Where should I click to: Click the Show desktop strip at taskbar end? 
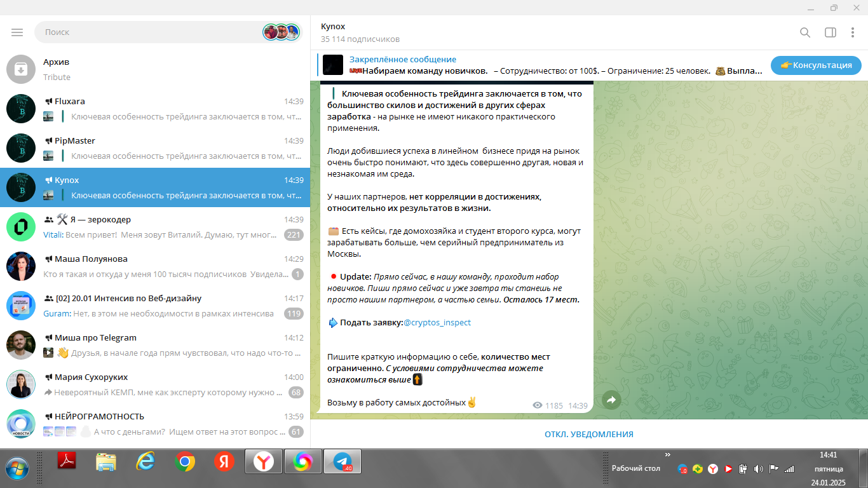[x=863, y=468]
